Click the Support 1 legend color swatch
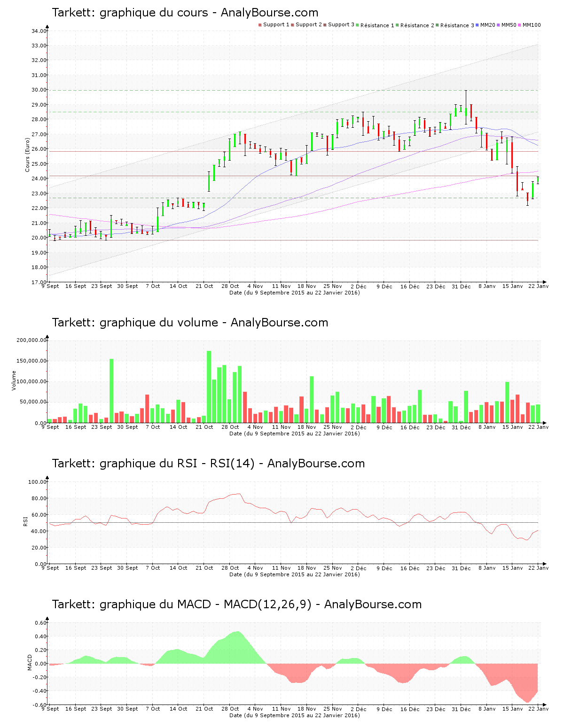The width and height of the screenshot is (564, 728). point(260,25)
